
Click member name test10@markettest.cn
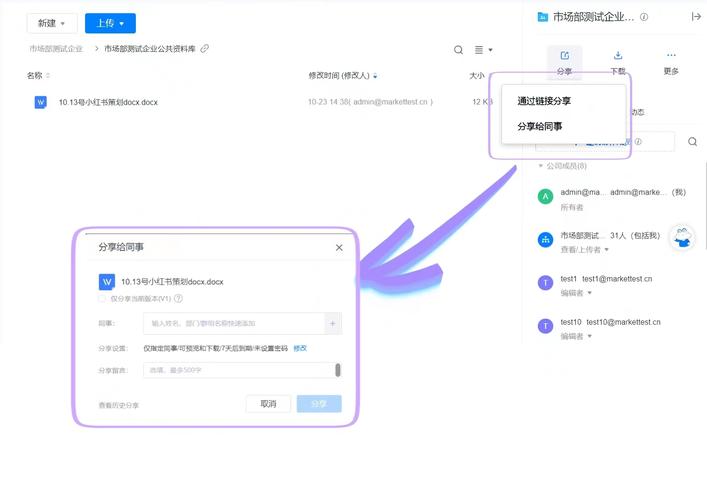624,322
